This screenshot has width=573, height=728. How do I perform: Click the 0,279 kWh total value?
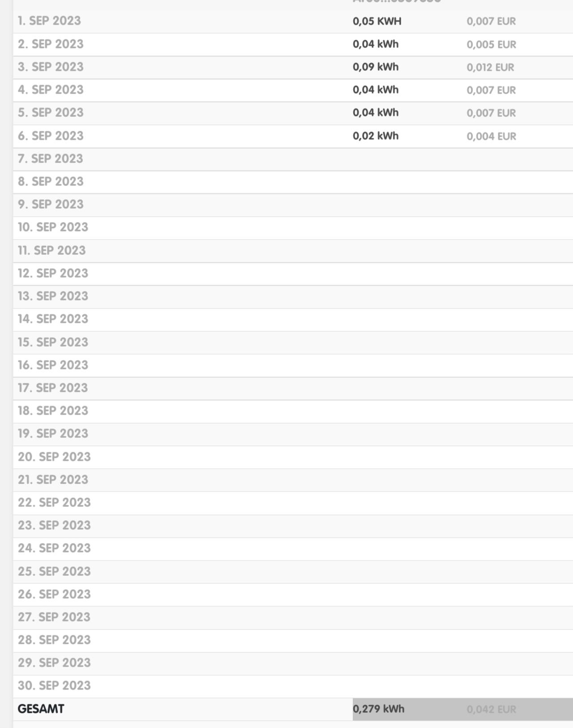click(x=379, y=709)
